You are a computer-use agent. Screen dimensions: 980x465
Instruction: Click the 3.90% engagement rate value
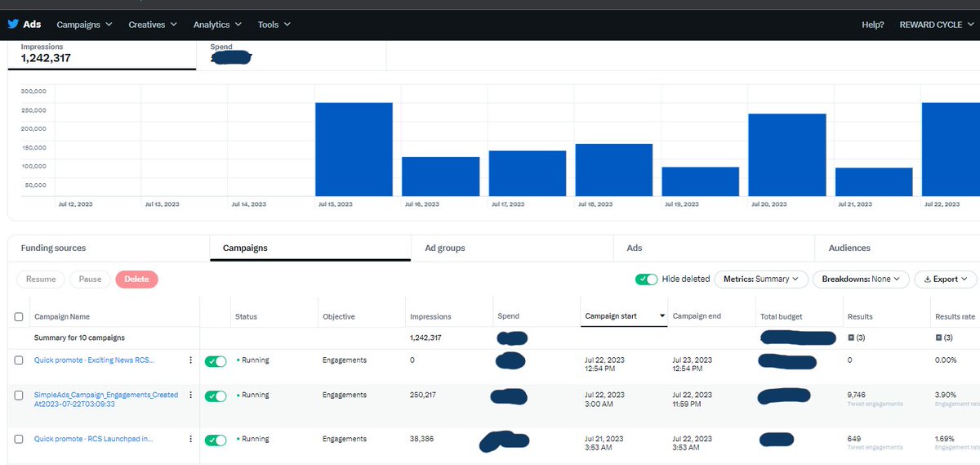[947, 395]
